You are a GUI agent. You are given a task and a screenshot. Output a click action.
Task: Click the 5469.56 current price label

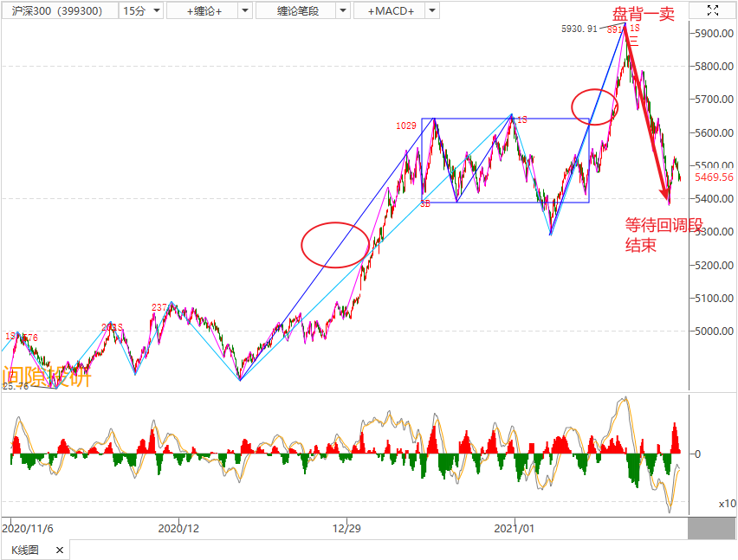715,177
